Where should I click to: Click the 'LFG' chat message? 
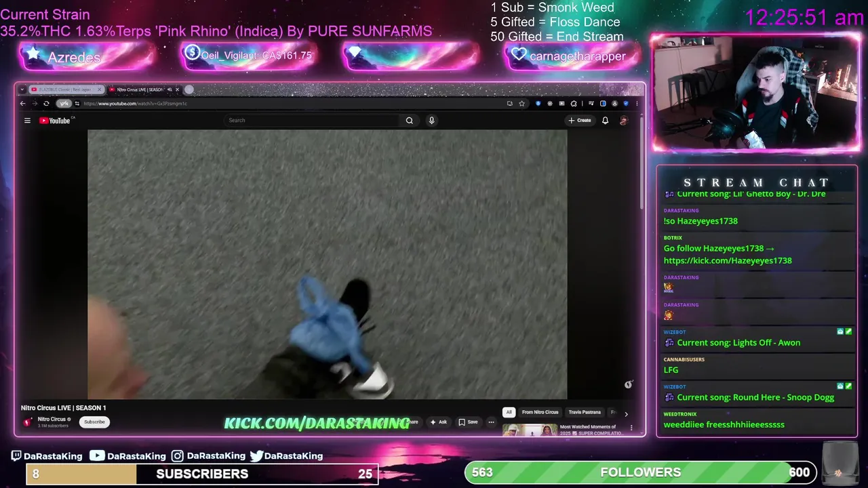pos(671,370)
